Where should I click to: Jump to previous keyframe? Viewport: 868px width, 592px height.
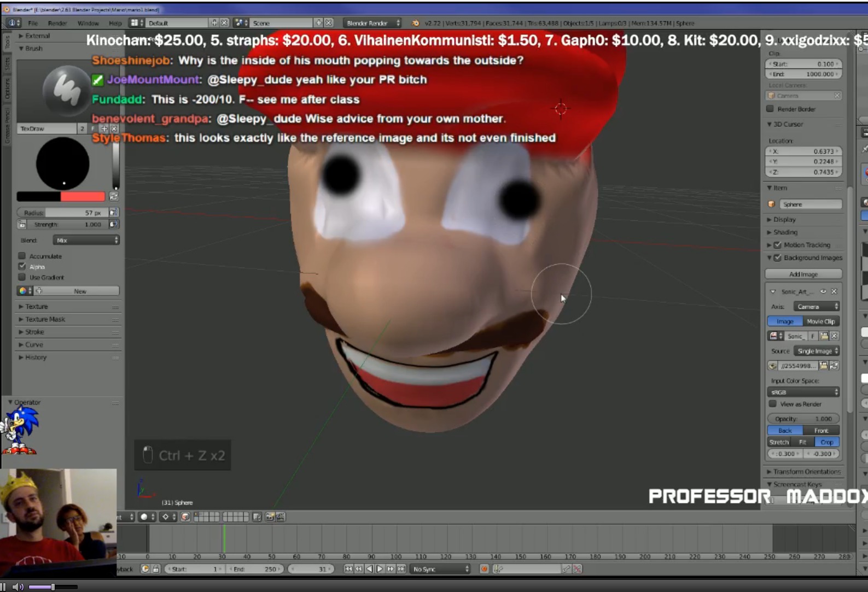[359, 569]
